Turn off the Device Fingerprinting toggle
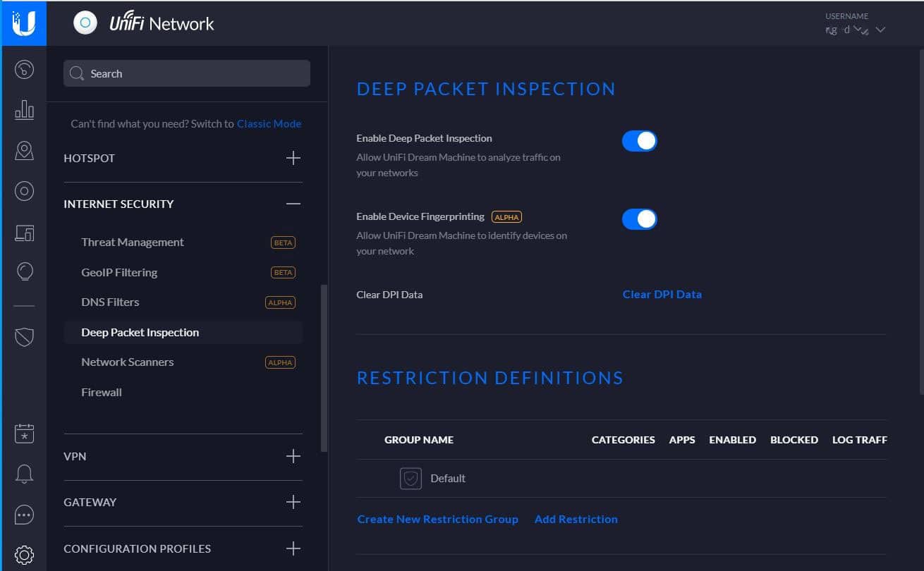 [x=639, y=219]
